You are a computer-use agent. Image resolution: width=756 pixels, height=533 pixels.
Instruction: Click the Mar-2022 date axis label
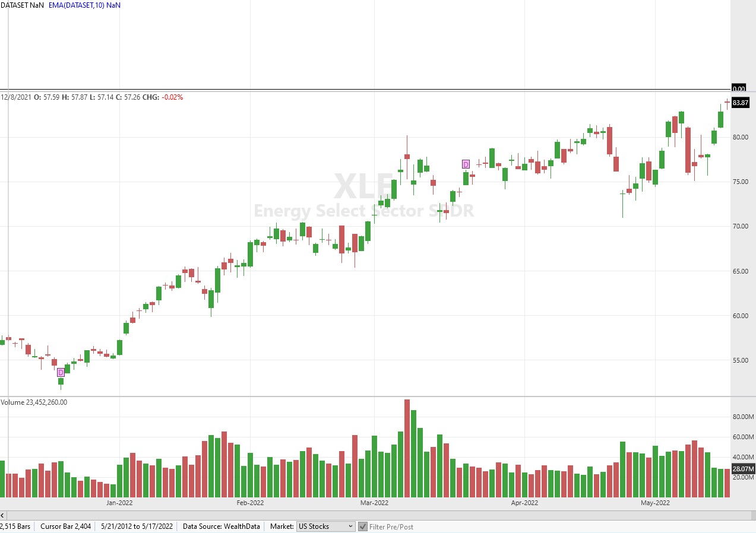click(374, 503)
